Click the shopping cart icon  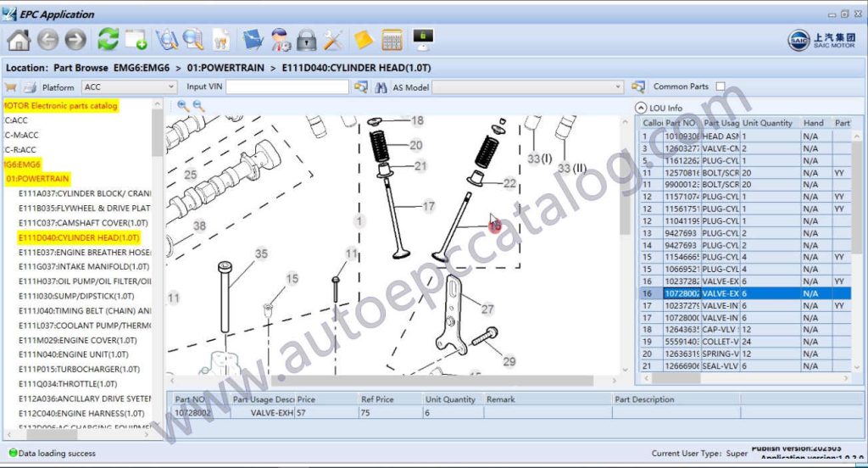click(x=11, y=86)
